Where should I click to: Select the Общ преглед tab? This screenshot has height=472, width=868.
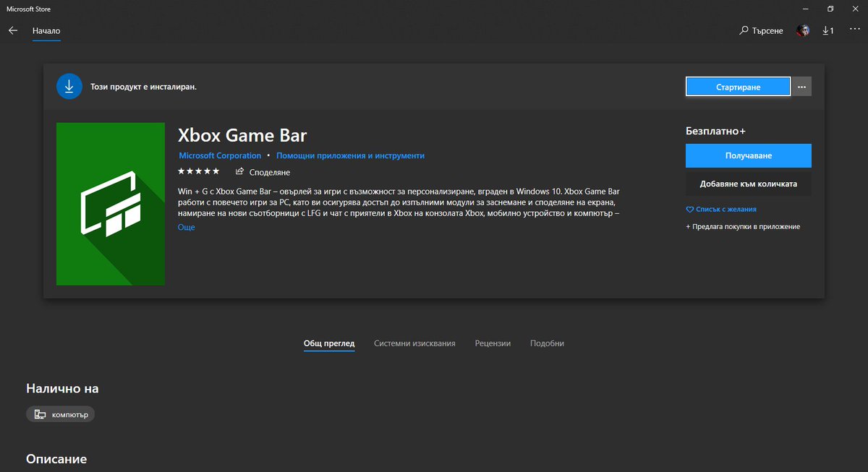click(x=329, y=343)
